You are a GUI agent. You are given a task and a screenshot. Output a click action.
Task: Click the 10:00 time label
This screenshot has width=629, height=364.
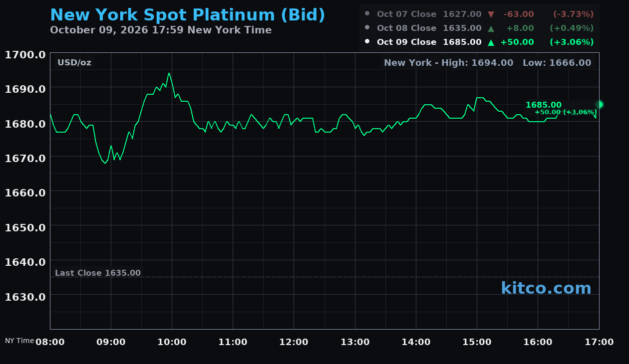pyautogui.click(x=172, y=342)
